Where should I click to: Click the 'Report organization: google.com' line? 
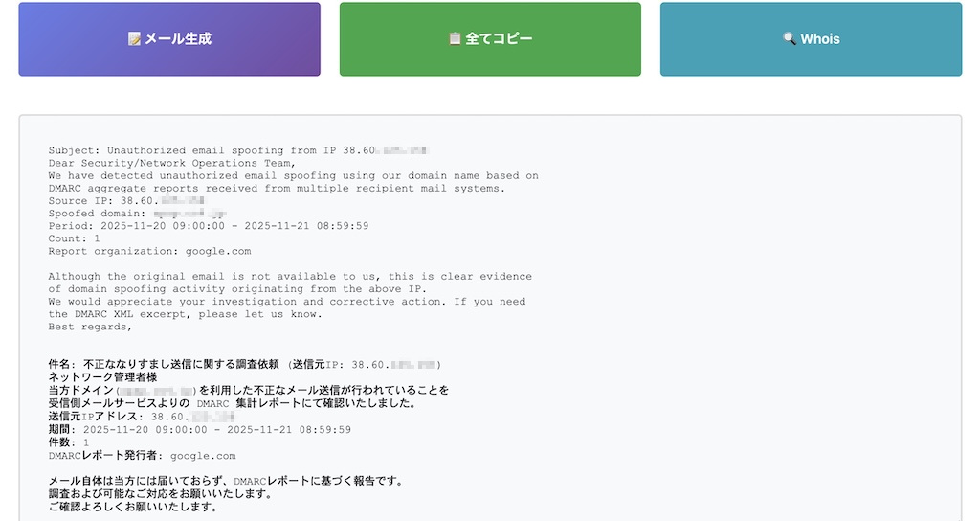(x=149, y=251)
